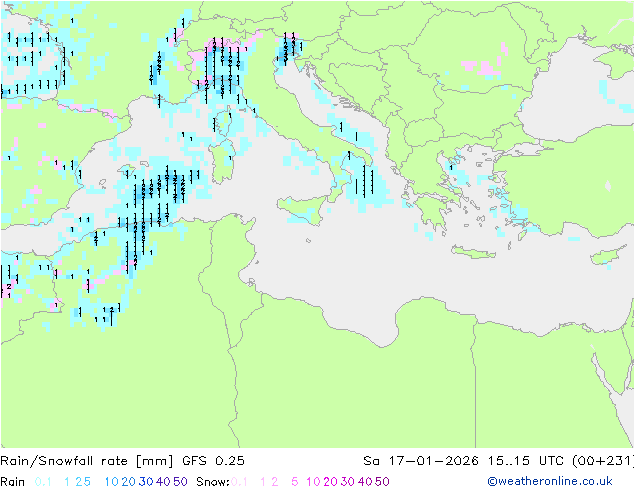634x490 pixels.
Task: Pick the Rain legend 50 color value
Action: tap(180, 482)
